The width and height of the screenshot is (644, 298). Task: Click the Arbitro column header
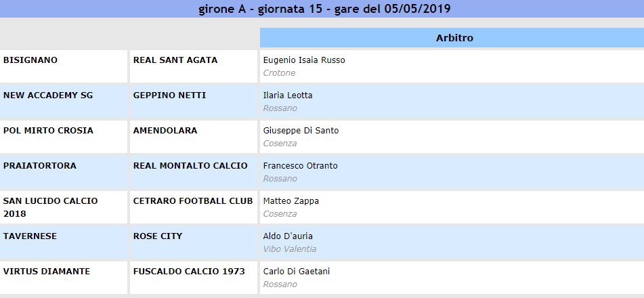click(454, 38)
